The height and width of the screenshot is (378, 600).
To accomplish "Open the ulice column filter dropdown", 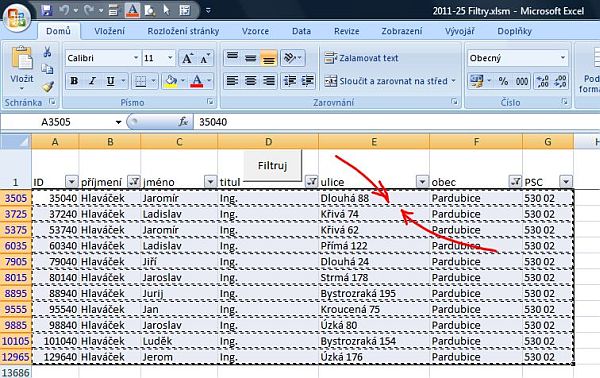I will (422, 182).
